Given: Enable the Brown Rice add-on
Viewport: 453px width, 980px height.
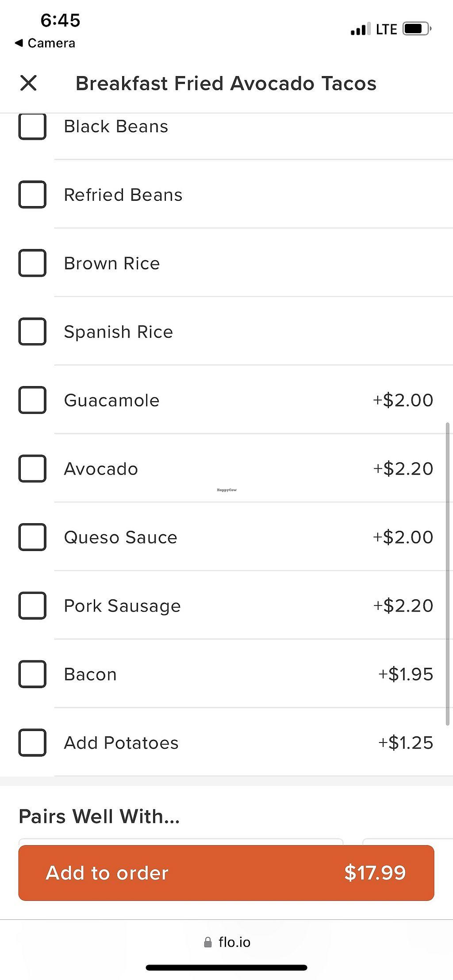Looking at the screenshot, I should 32,263.
